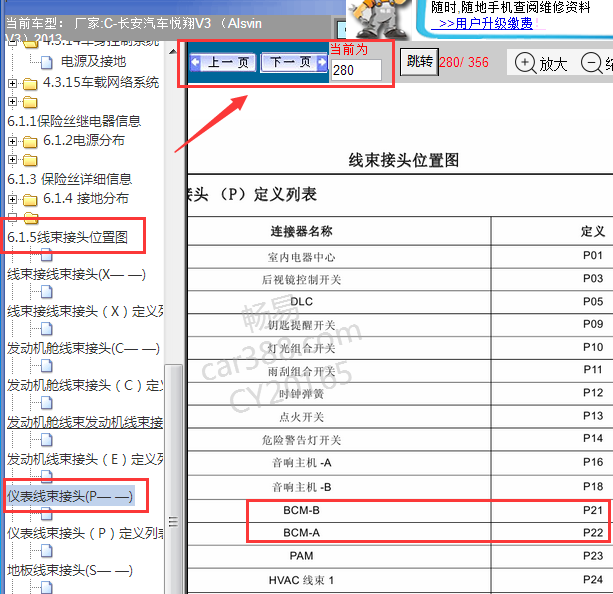Click document icon above 发动机舱线束发动机线束接
The height and width of the screenshot is (594, 613).
pos(47,403)
